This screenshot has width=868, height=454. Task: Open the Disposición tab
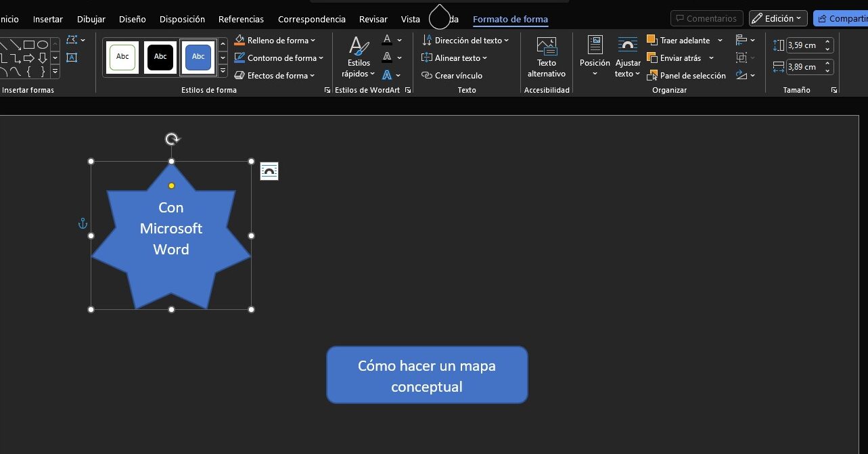pyautogui.click(x=182, y=19)
